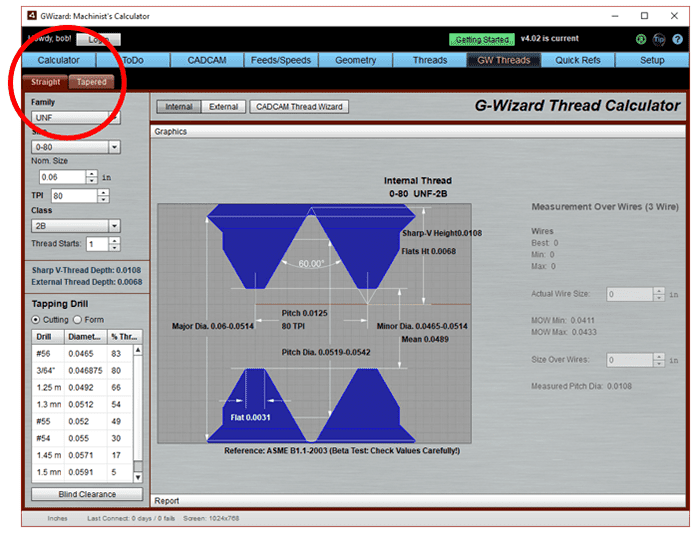Click the Getting Started button
Screen dimensions: 700x539
482,40
